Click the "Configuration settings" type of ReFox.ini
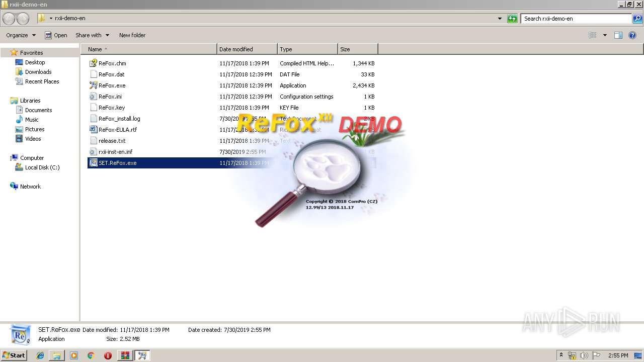Viewport: 644px width, 362px height. [x=306, y=97]
